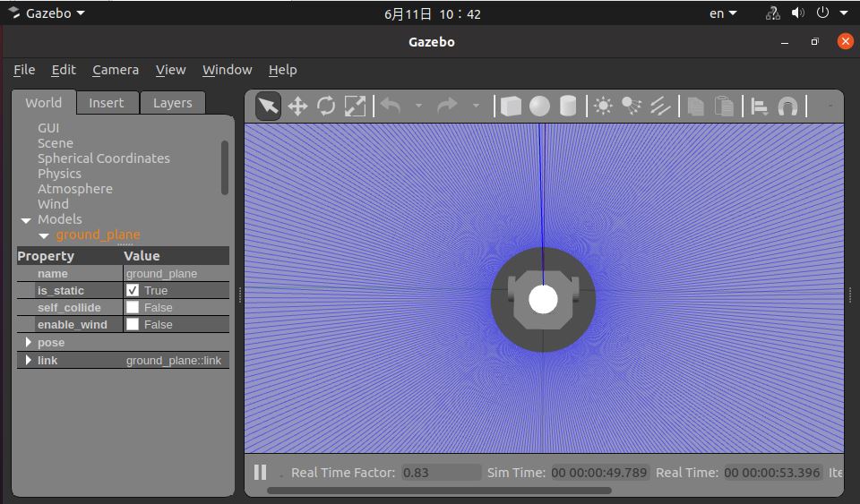
Task: Collapse the Models tree node
Action: (x=26, y=220)
